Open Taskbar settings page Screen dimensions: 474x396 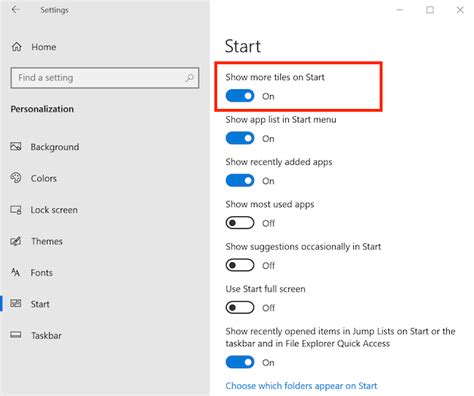click(46, 335)
